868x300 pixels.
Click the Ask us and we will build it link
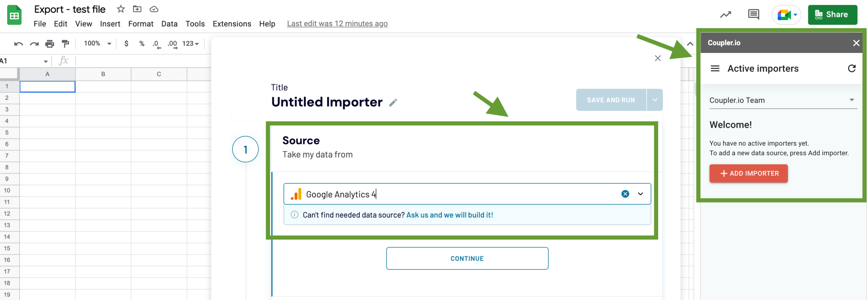pos(449,215)
